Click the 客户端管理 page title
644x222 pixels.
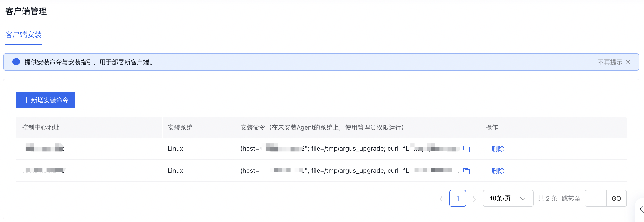click(x=26, y=11)
